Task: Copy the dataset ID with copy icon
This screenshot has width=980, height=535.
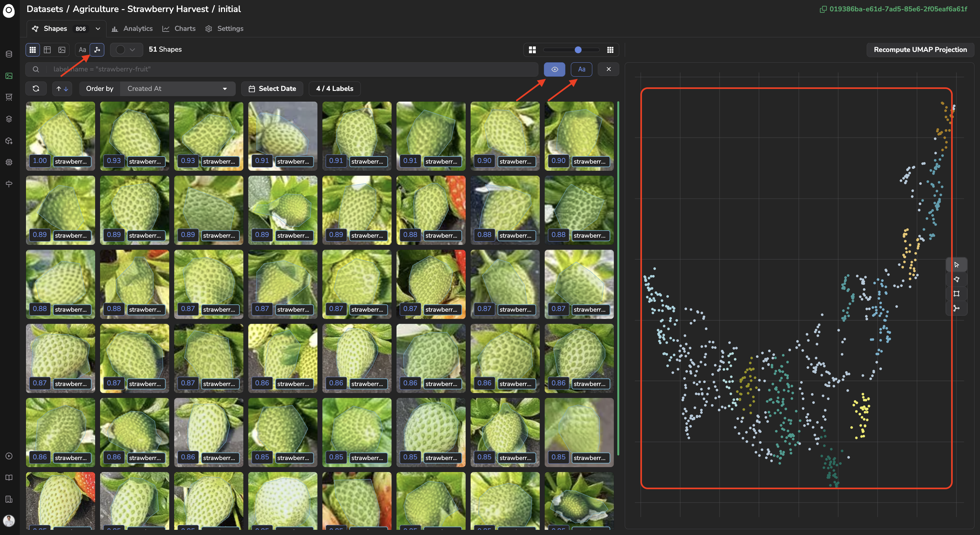Action: [823, 9]
